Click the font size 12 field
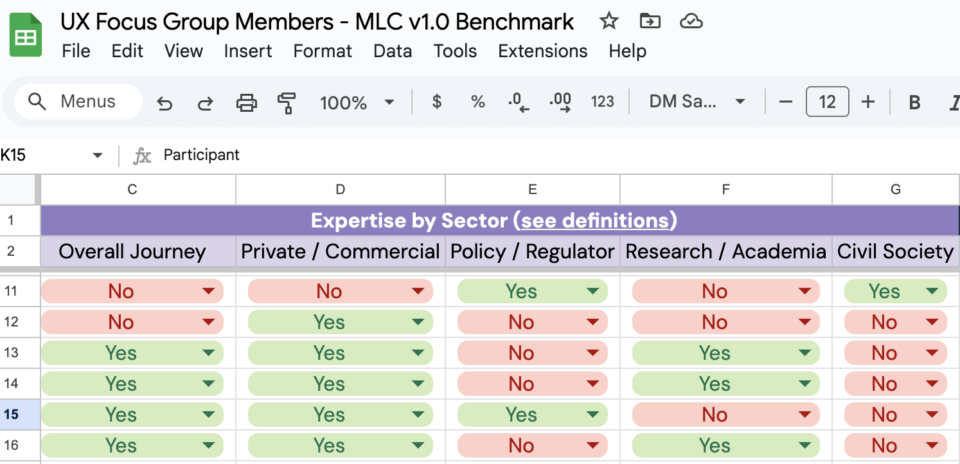The width and height of the screenshot is (960, 464). pyautogui.click(x=827, y=102)
